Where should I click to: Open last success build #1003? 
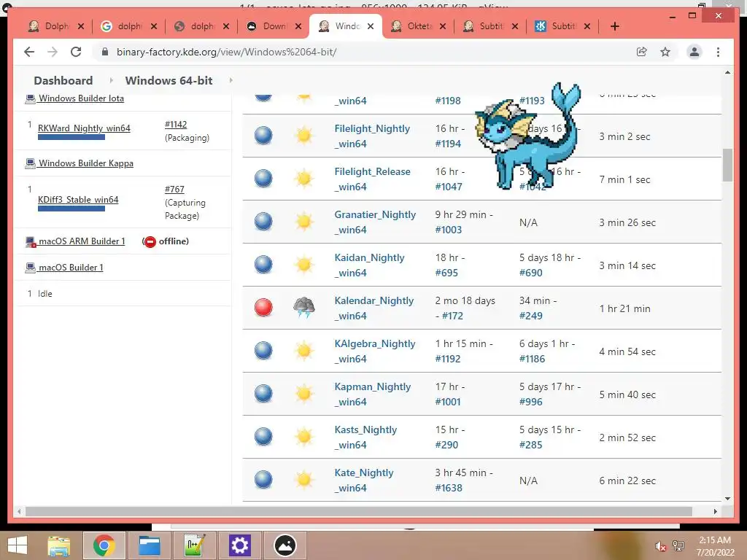click(449, 230)
